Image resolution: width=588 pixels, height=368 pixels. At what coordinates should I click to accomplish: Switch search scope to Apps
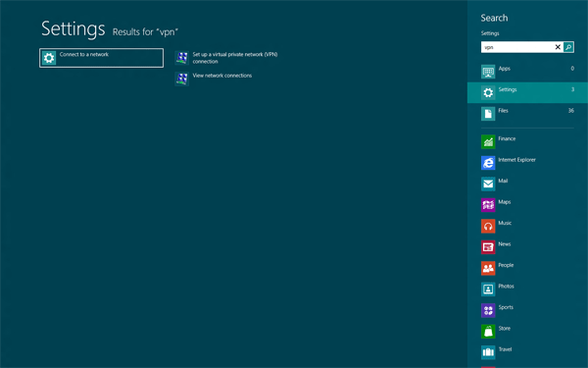(x=527, y=72)
